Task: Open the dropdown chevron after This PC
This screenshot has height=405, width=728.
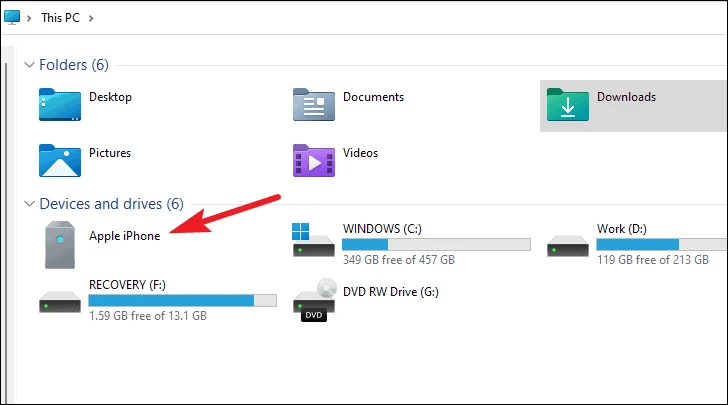Action: click(x=91, y=18)
